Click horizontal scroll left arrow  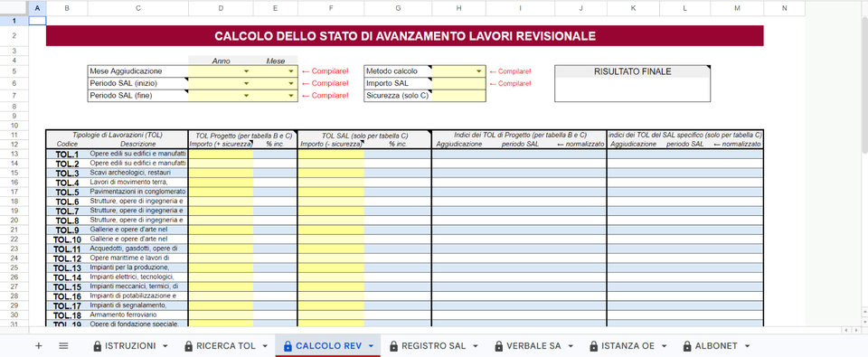(845, 330)
